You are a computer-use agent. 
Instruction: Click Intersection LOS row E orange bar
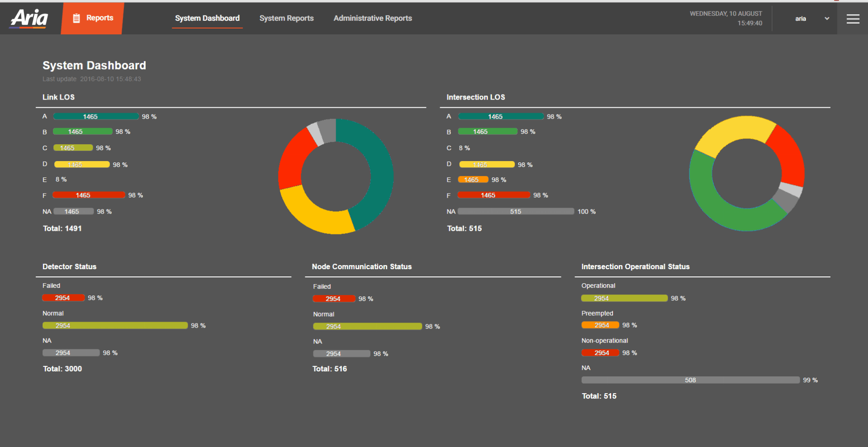tap(473, 180)
